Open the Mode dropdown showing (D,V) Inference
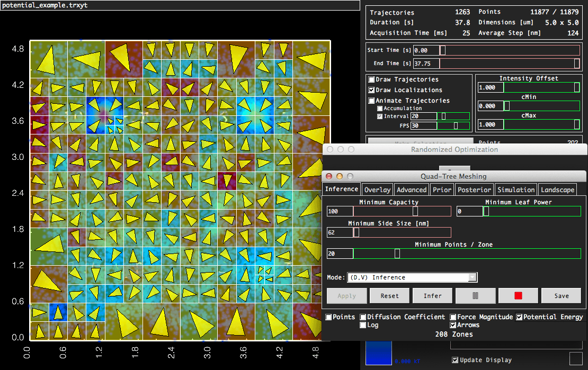 point(412,277)
